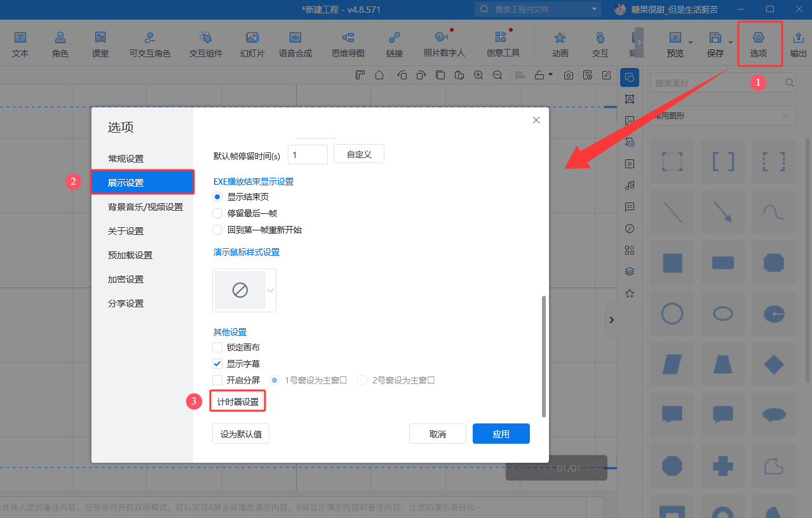Select the 幻灯片 slideshow icon
812x518 pixels.
[x=252, y=44]
